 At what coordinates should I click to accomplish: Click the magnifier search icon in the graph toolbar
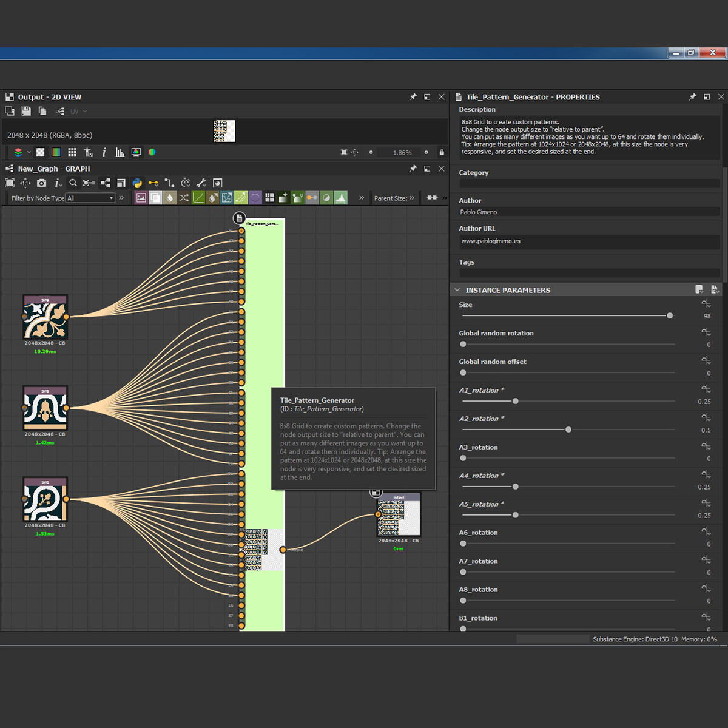point(73,183)
